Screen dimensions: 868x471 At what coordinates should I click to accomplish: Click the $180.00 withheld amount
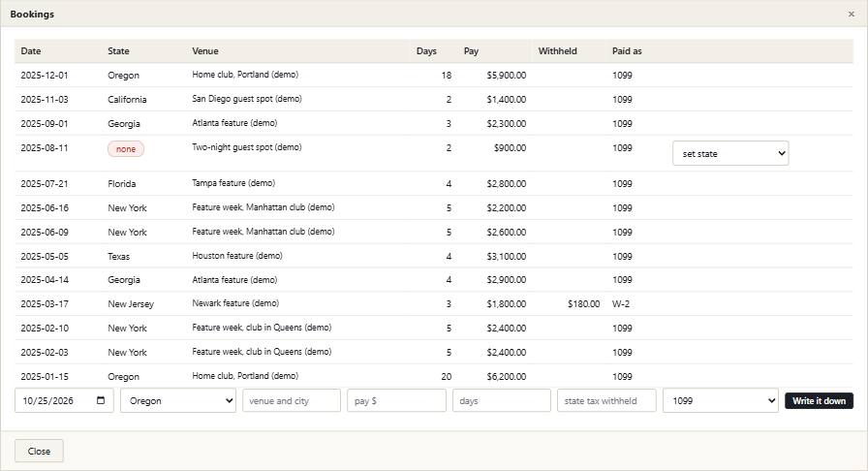583,303
